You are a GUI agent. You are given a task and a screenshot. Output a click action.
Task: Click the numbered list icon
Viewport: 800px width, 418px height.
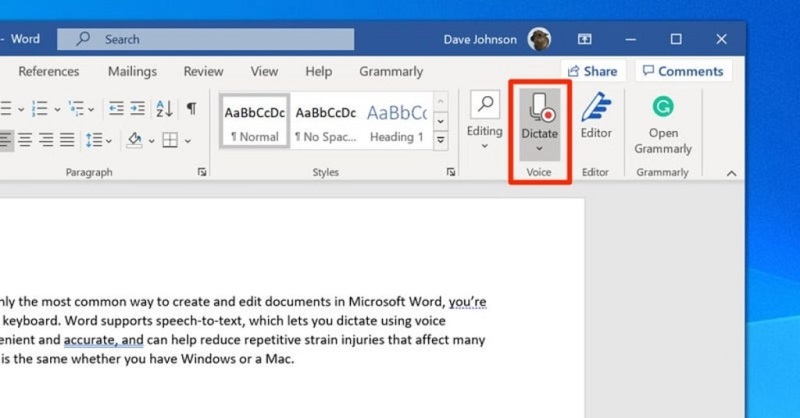coord(40,108)
